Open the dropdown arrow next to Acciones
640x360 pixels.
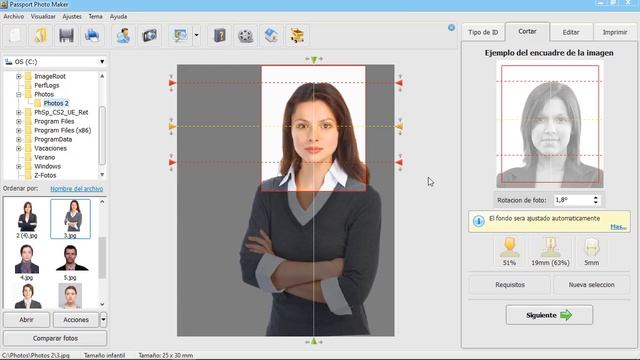[103, 320]
